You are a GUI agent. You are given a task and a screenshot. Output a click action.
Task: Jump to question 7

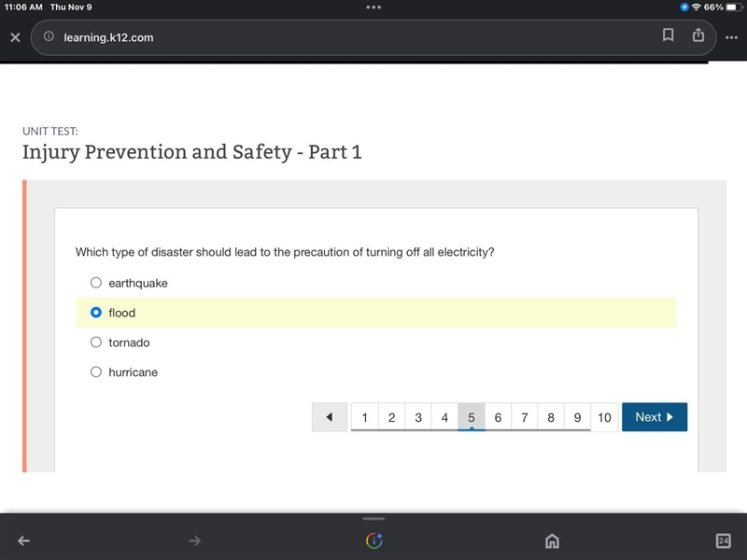(525, 417)
